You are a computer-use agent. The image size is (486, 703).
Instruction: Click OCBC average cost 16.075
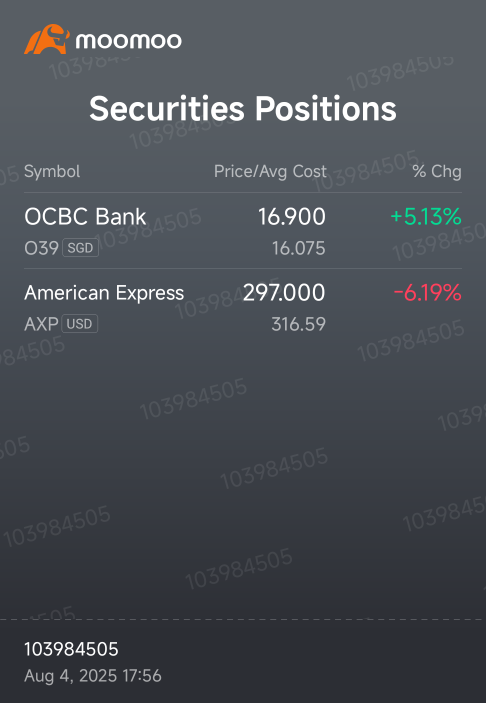coord(299,248)
